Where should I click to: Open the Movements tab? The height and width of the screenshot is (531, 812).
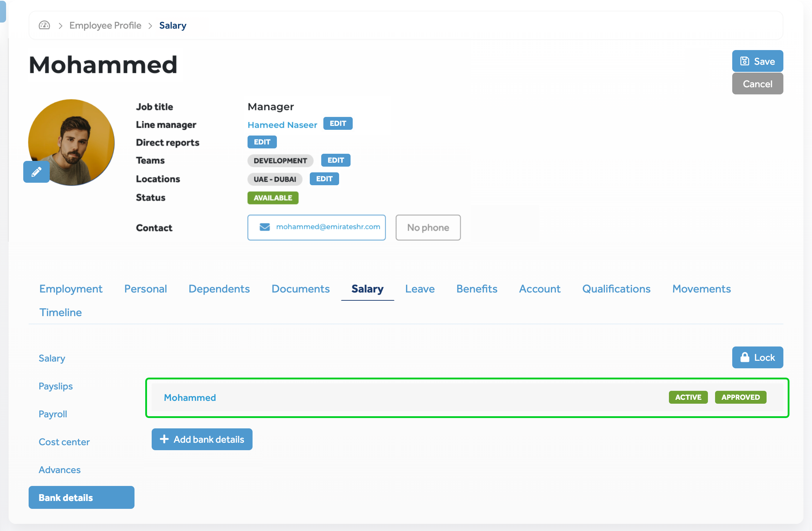point(701,289)
